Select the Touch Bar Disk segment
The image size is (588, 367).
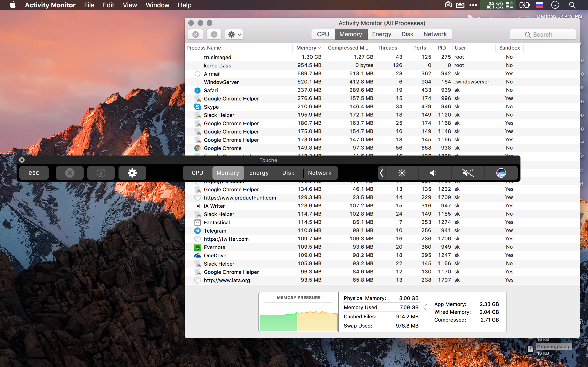(x=288, y=173)
